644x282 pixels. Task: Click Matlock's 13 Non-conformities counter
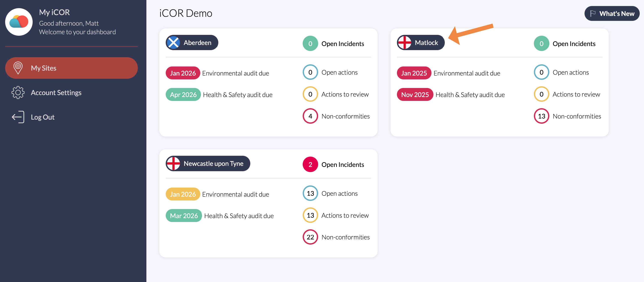541,116
